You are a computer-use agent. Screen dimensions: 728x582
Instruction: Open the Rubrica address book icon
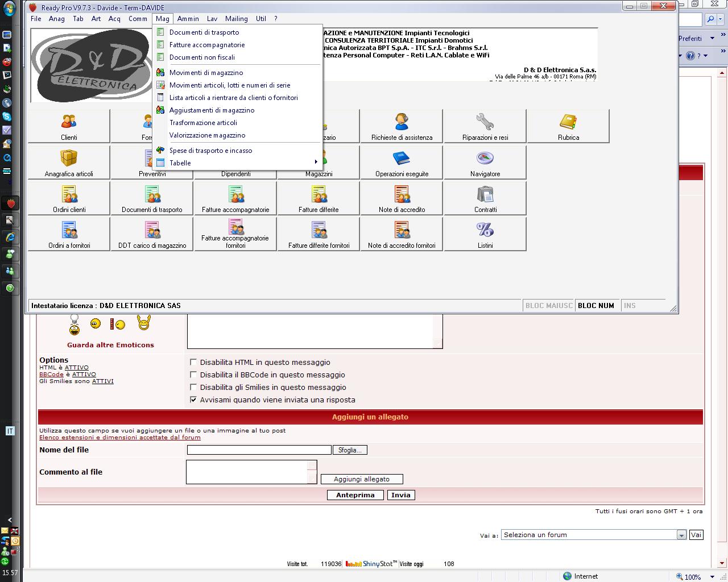[x=568, y=126]
